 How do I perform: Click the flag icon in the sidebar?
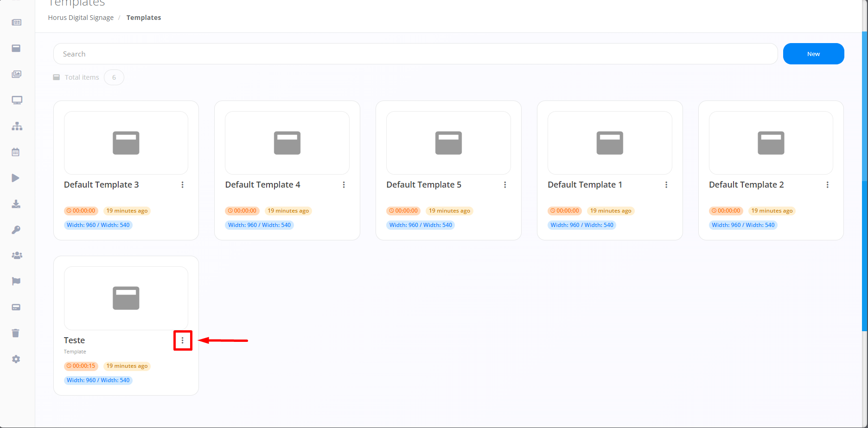16,281
